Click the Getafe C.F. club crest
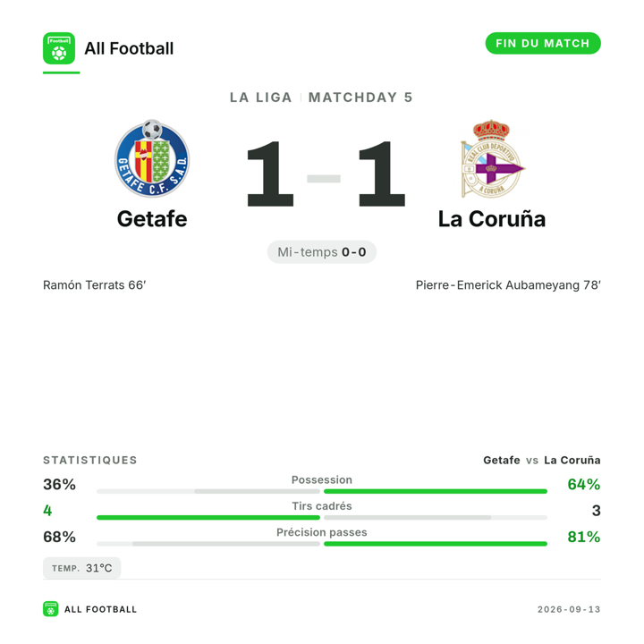The height and width of the screenshot is (644, 644). click(x=152, y=158)
